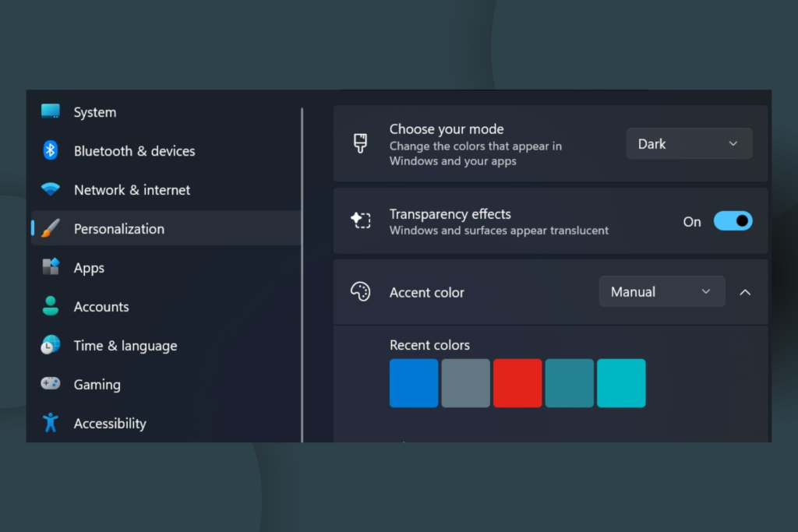Select the gray recent color swatch
This screenshot has width=798, height=532.
(465, 383)
